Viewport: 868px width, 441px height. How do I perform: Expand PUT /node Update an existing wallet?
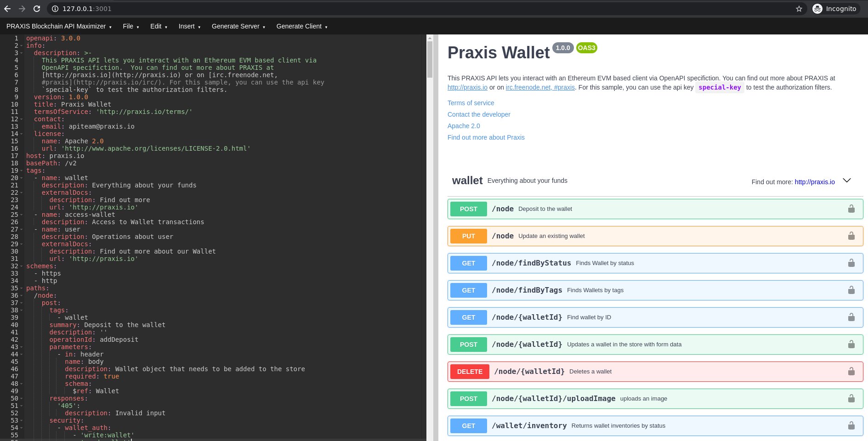pyautogui.click(x=655, y=236)
